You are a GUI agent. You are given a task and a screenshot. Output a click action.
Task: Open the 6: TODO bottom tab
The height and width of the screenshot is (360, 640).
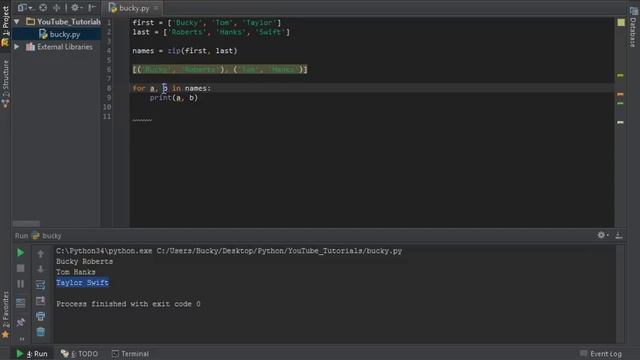[x=80, y=353]
